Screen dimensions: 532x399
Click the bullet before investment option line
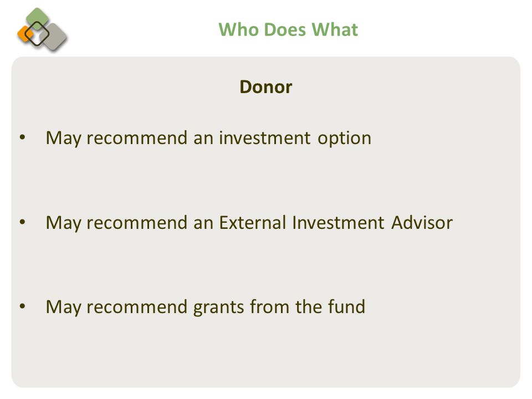pyautogui.click(x=22, y=137)
